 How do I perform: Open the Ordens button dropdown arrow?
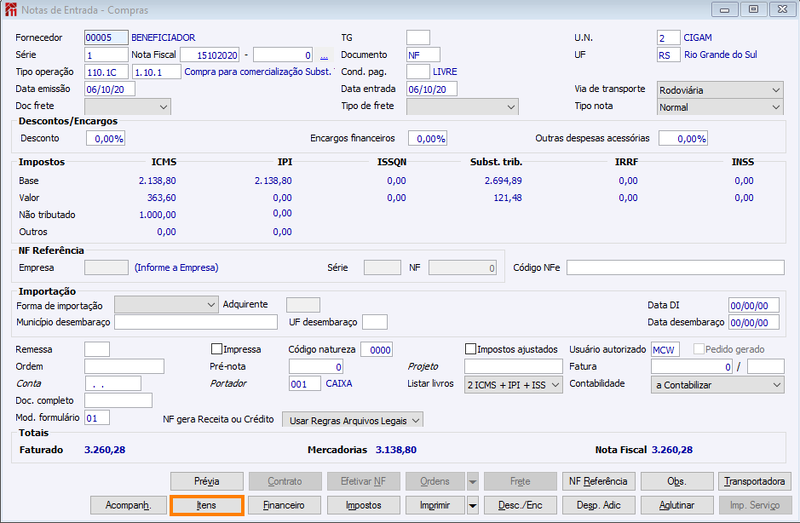473,481
